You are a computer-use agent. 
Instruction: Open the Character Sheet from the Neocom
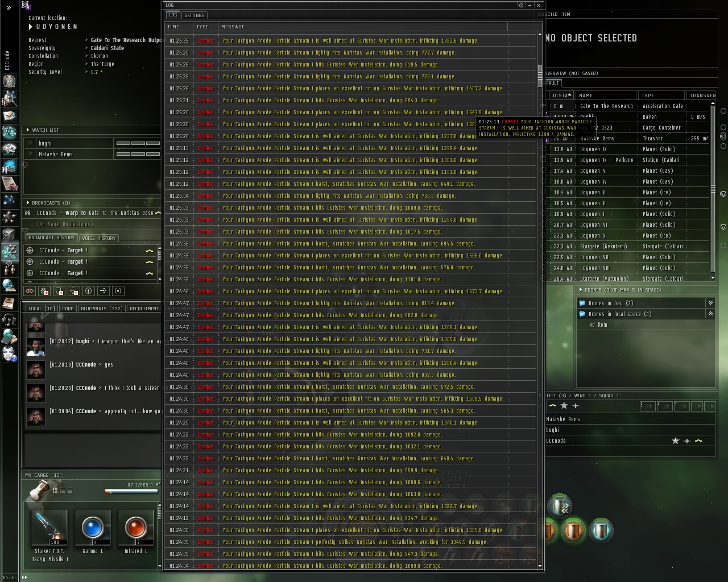coord(9,81)
